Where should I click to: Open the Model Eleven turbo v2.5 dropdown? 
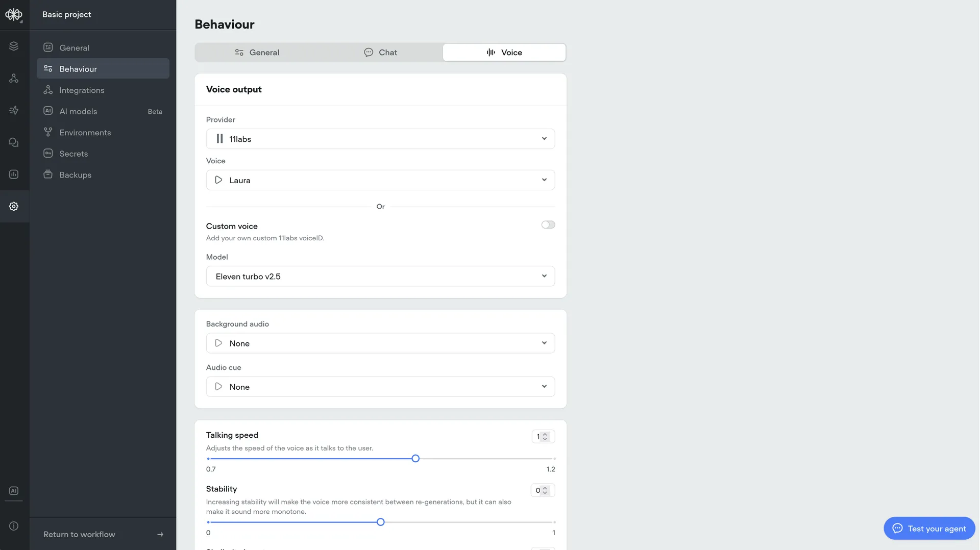380,276
